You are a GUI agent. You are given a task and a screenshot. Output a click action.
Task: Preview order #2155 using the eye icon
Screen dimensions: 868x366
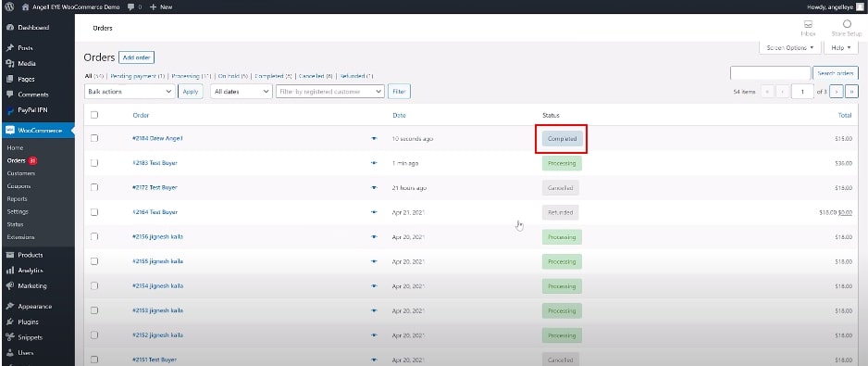click(x=374, y=261)
